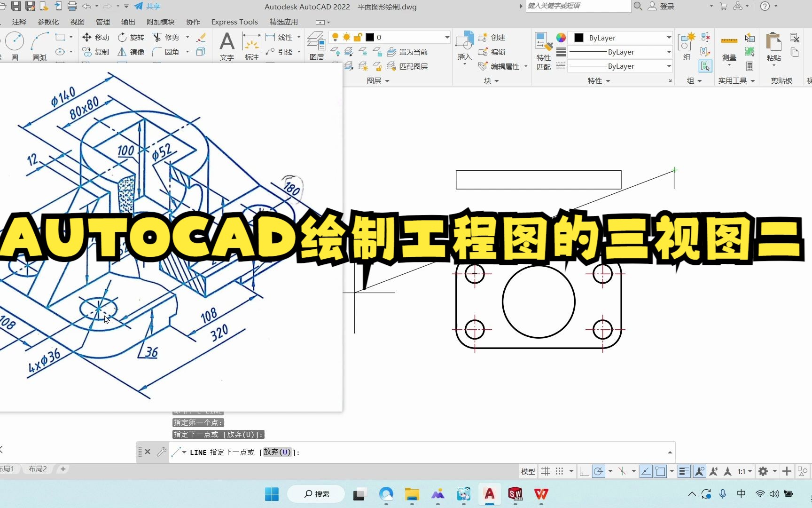Image resolution: width=812 pixels, height=508 pixels.
Task: Expand the Utilities (实用工具) panel
Action: click(x=736, y=81)
